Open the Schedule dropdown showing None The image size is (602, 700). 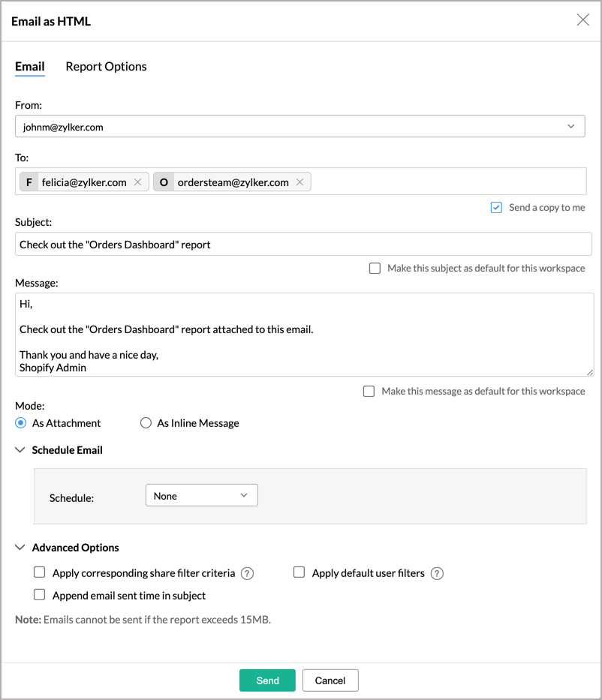point(201,495)
